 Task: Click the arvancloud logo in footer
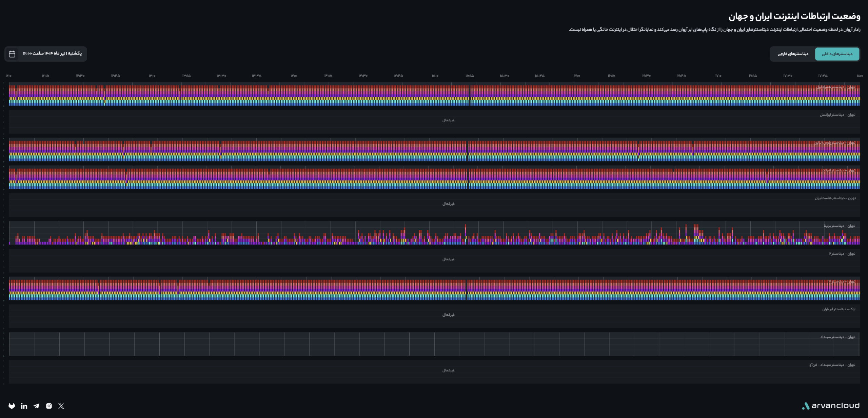pyautogui.click(x=830, y=405)
